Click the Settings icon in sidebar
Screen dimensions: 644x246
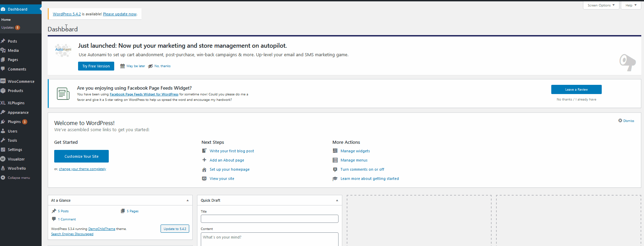click(x=3, y=150)
